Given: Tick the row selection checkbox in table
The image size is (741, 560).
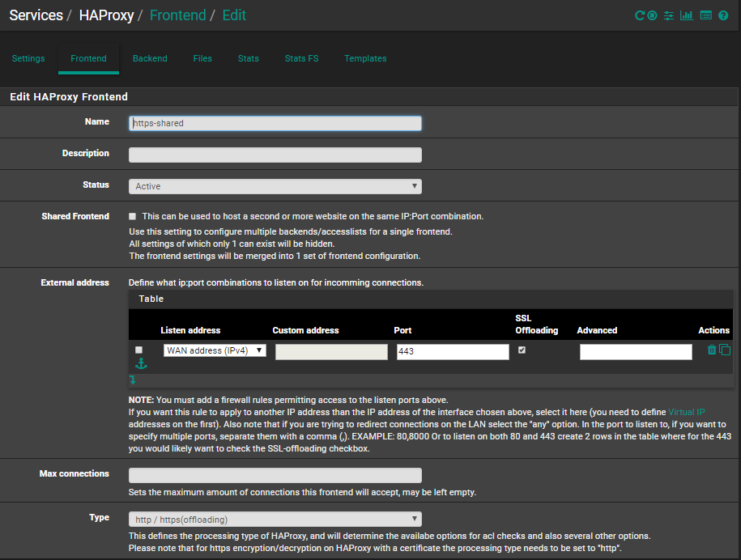Looking at the screenshot, I should [138, 350].
